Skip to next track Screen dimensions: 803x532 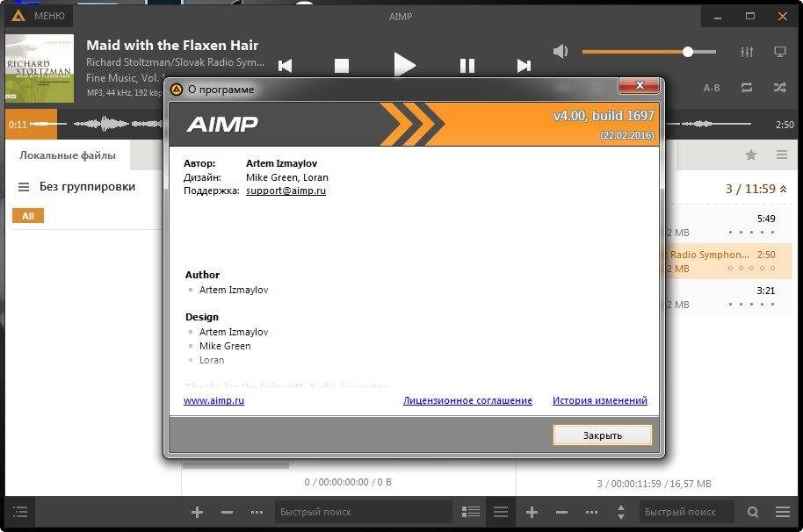point(524,66)
